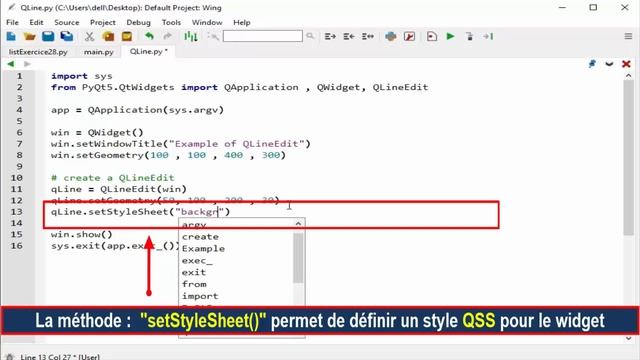Click the bug icon in status bar
This screenshot has height=360, width=640.
(x=10, y=357)
